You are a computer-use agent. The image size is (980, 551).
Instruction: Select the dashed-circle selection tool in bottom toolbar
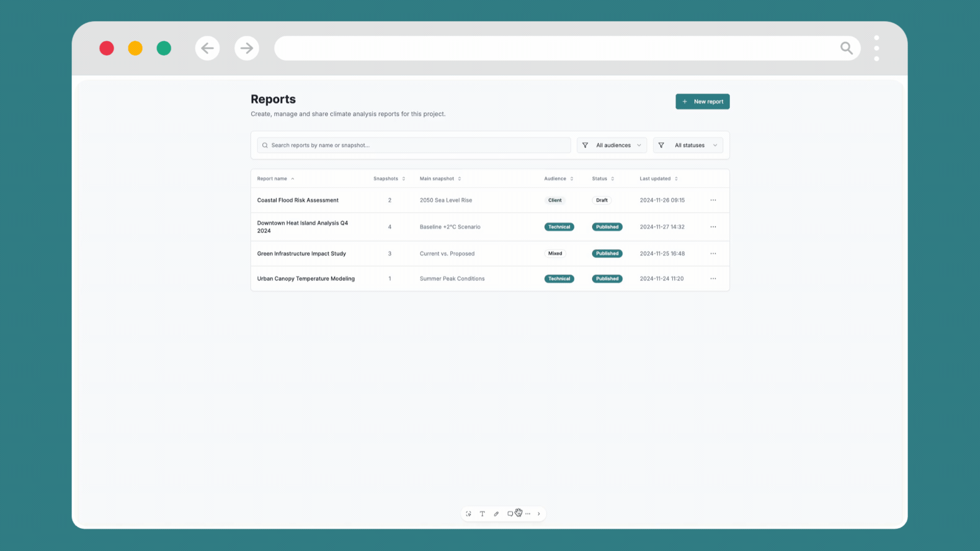[468, 514]
